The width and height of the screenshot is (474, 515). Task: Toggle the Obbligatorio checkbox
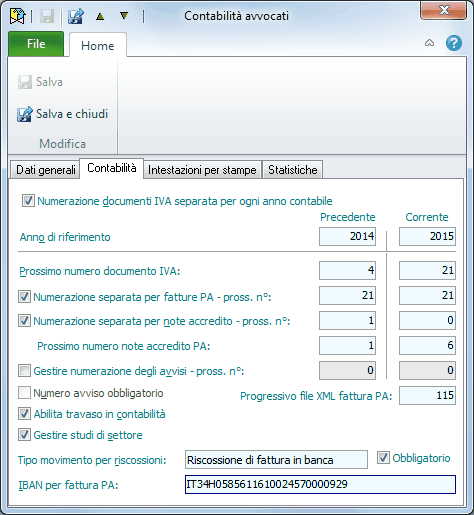tap(383, 458)
